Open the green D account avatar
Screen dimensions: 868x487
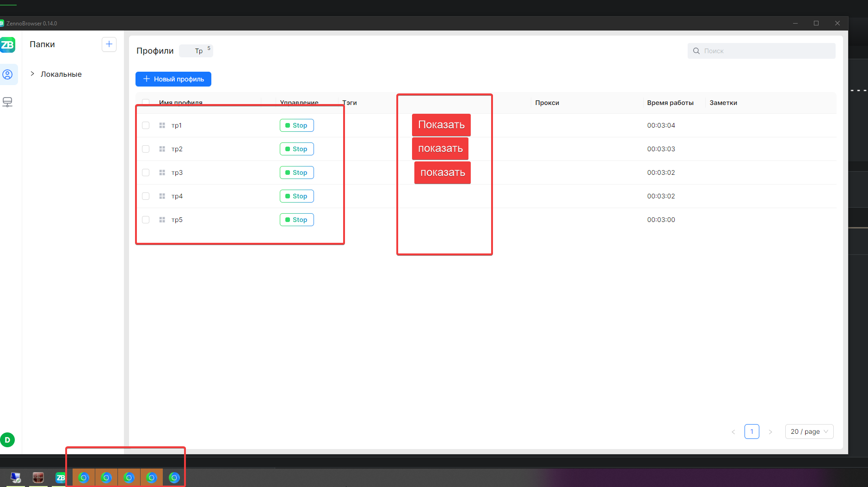coord(7,440)
